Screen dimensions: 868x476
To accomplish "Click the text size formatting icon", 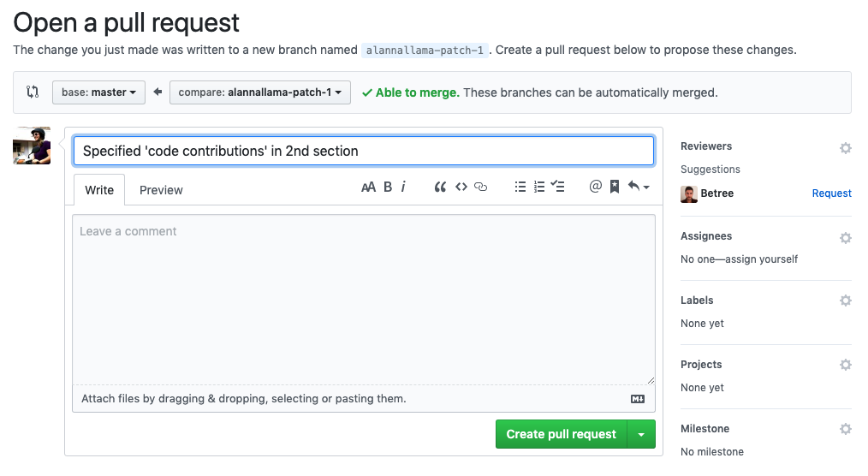I will [368, 187].
